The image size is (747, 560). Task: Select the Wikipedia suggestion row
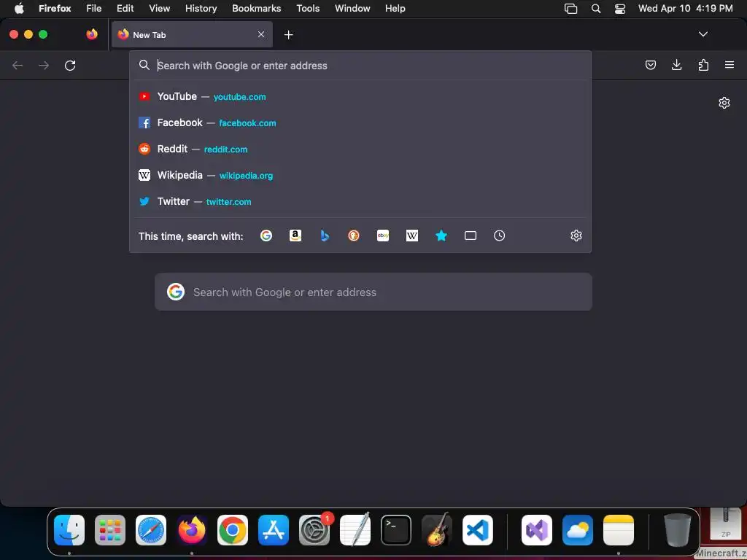tap(360, 175)
